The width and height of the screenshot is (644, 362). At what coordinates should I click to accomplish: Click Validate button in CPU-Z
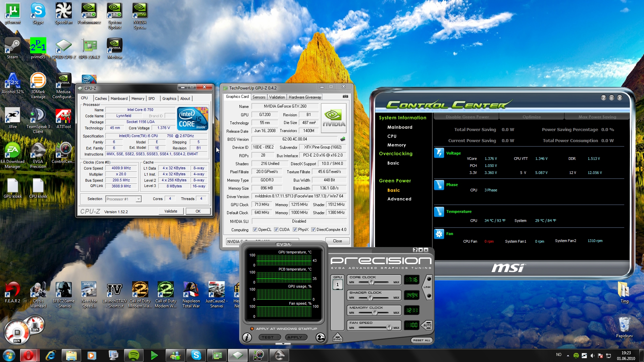[171, 211]
